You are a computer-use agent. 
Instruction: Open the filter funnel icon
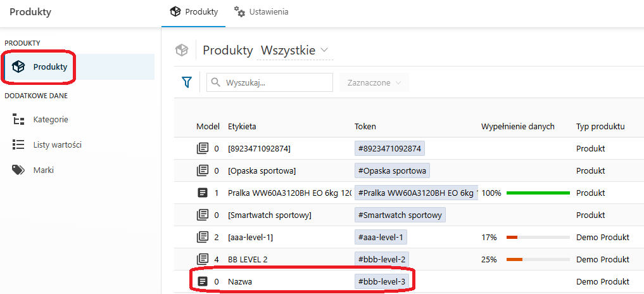[x=187, y=82]
